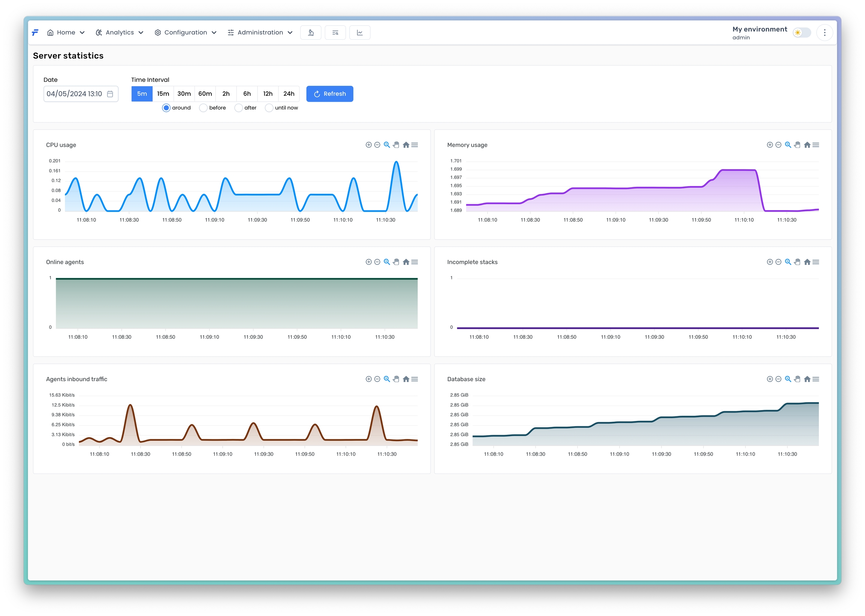Screen dimensions: 865x616
Task: Click the line chart icon button in the top bar
Action: pyautogui.click(x=359, y=33)
